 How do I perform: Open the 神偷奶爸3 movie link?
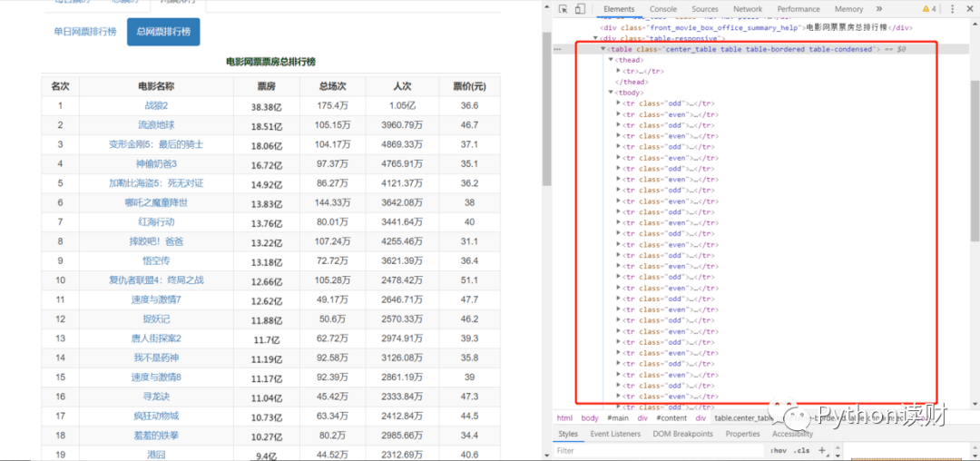tap(156, 163)
